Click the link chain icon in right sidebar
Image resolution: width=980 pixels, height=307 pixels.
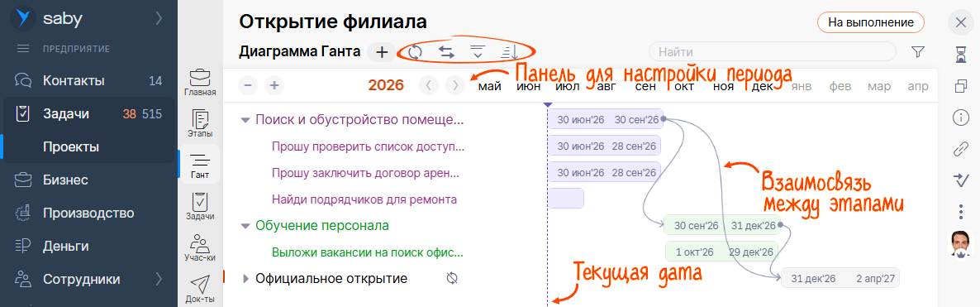pyautogui.click(x=961, y=148)
